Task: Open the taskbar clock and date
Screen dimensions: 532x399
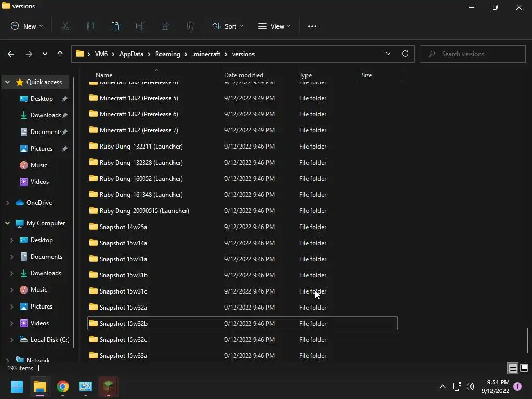Action: [x=495, y=387]
